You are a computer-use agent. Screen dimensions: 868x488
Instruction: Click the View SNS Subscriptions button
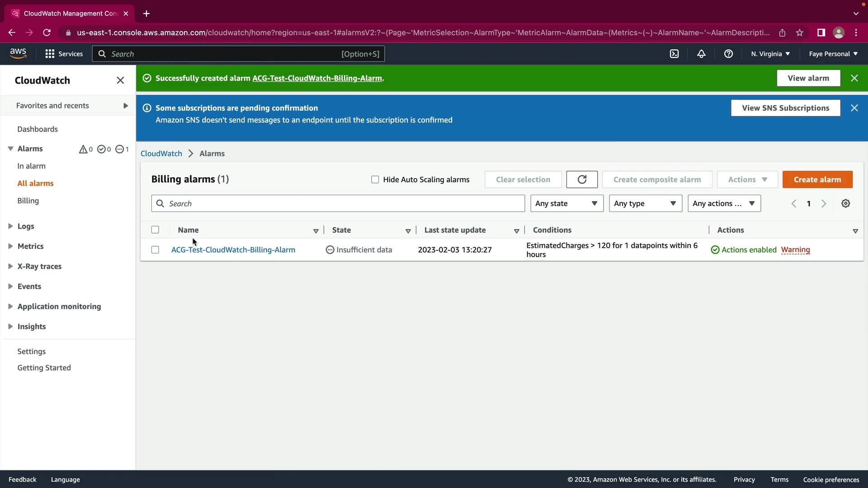point(785,108)
